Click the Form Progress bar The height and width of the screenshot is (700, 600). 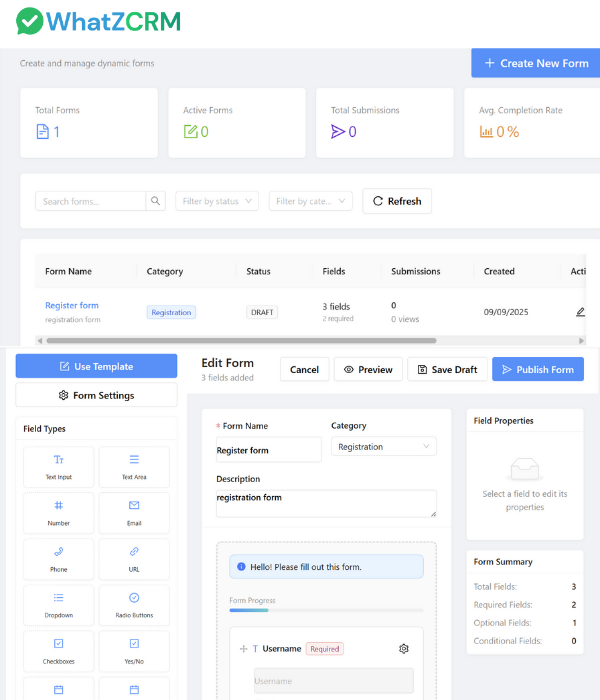326,610
